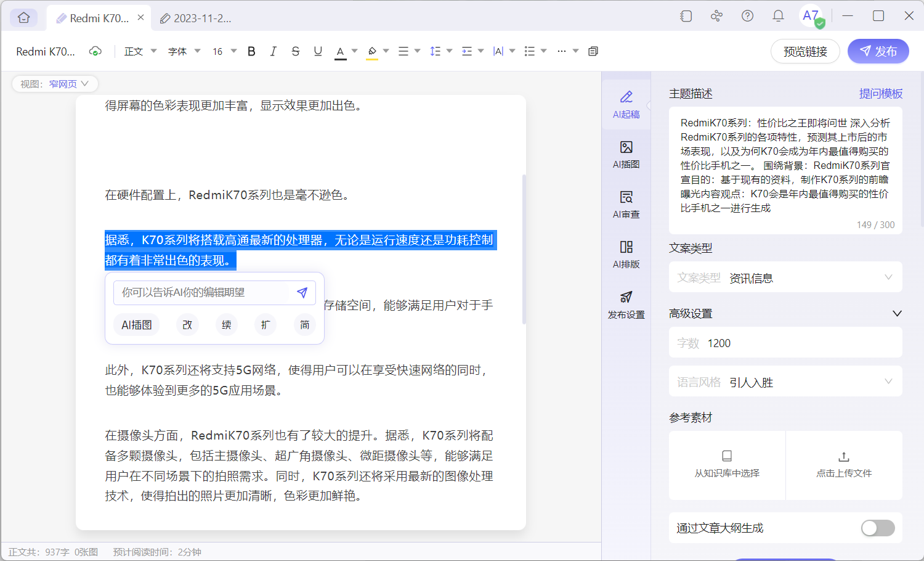Open the 视图 窄网页 view selector
This screenshot has height=561, width=924.
55,84
